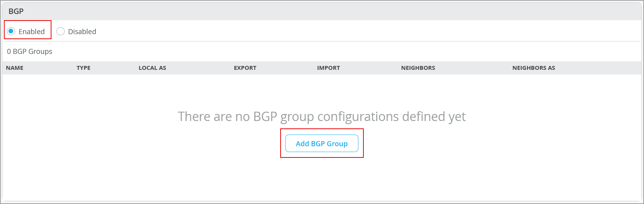Select the Disabled radio button
Image resolution: width=644 pixels, height=204 pixels.
(61, 31)
